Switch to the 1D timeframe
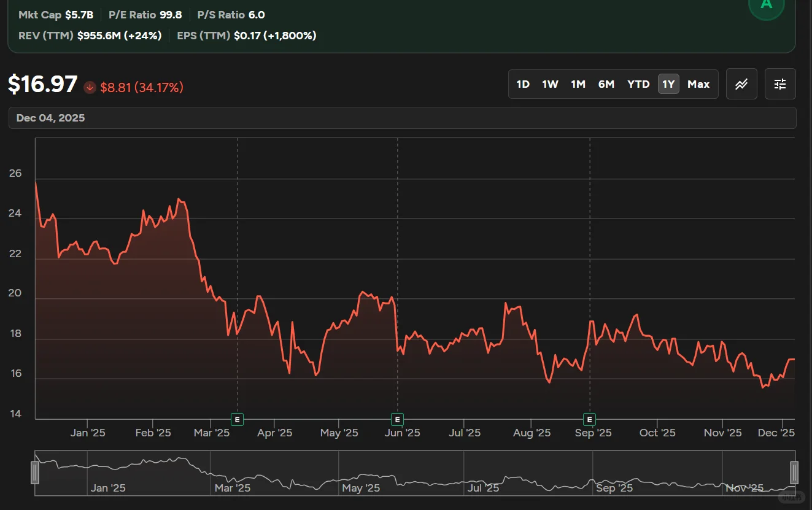 pos(523,84)
